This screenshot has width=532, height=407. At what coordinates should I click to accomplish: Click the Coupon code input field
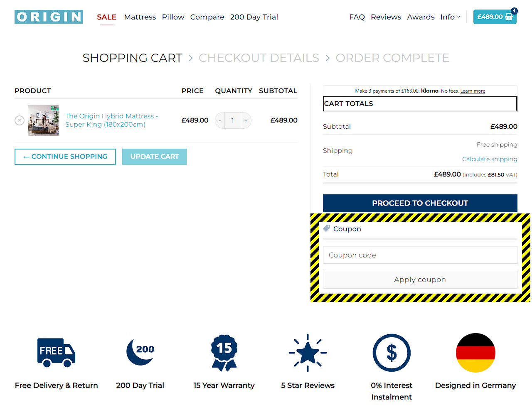tap(420, 255)
